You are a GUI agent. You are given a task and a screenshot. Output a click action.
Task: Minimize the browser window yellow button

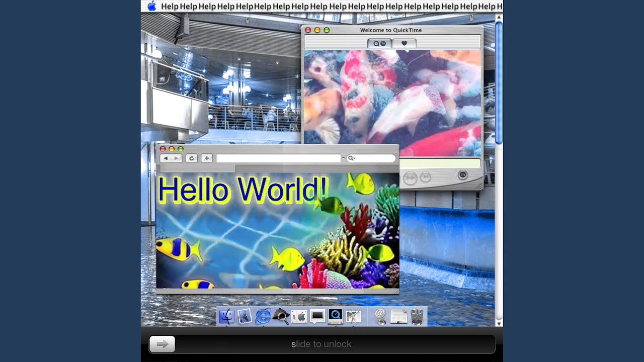coord(172,149)
